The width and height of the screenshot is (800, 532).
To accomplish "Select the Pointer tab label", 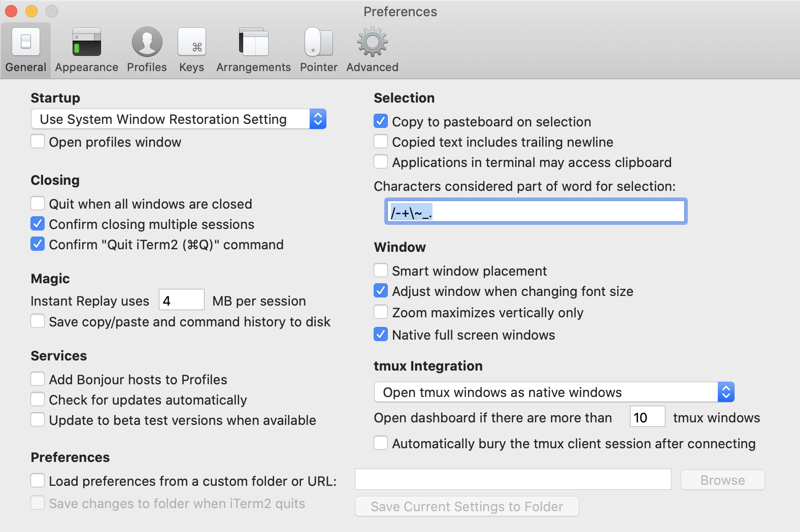I will pos(319,67).
